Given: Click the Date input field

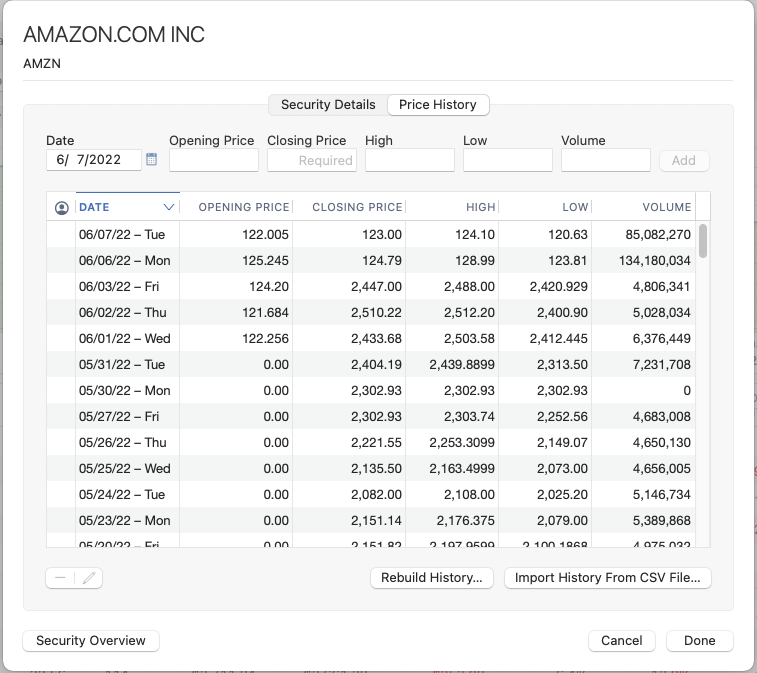Looking at the screenshot, I should coord(94,160).
